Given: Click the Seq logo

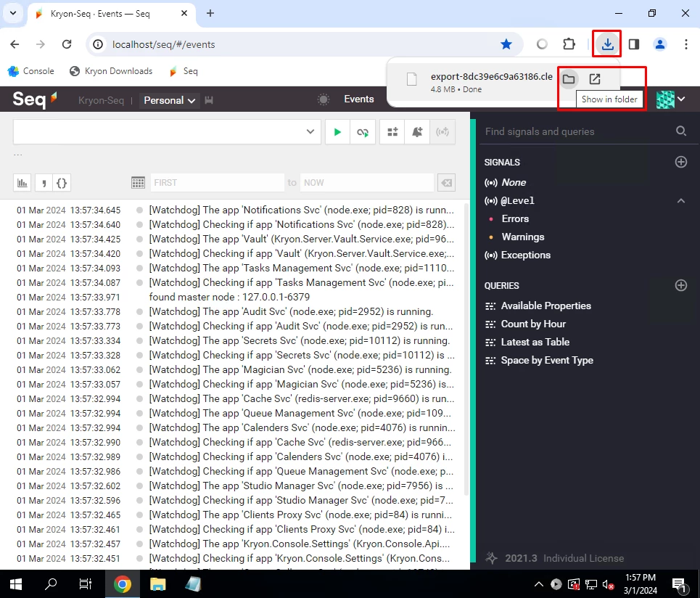Looking at the screenshot, I should tap(35, 99).
